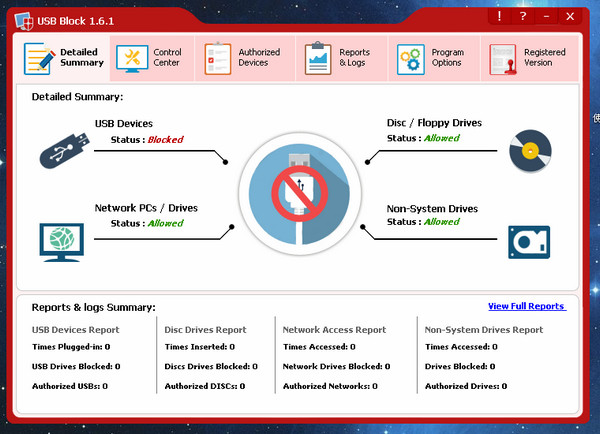Click Drives Blocked: 0 under Non-System Drives Report

tap(460, 366)
